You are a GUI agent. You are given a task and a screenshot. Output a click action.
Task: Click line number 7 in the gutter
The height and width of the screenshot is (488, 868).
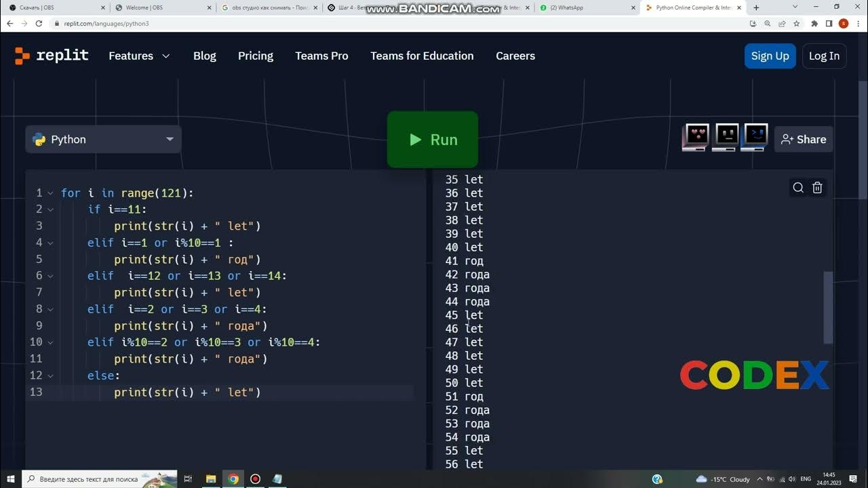39,293
